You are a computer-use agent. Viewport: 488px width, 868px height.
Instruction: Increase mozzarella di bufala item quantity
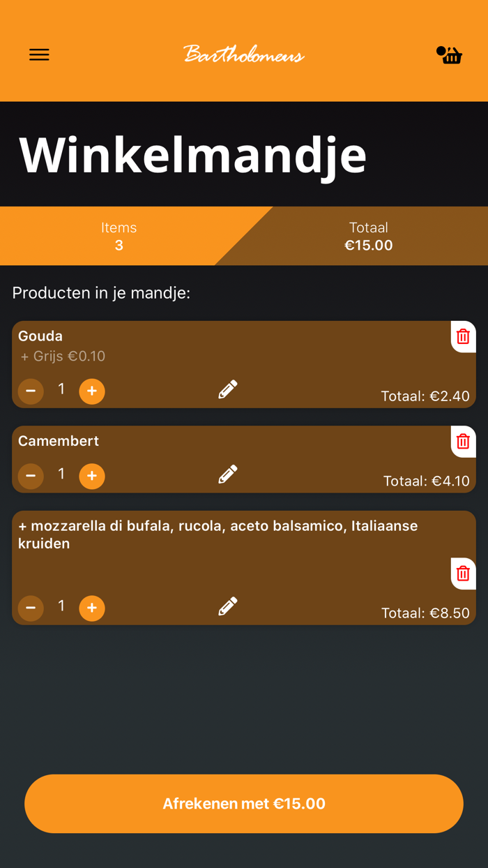92,608
